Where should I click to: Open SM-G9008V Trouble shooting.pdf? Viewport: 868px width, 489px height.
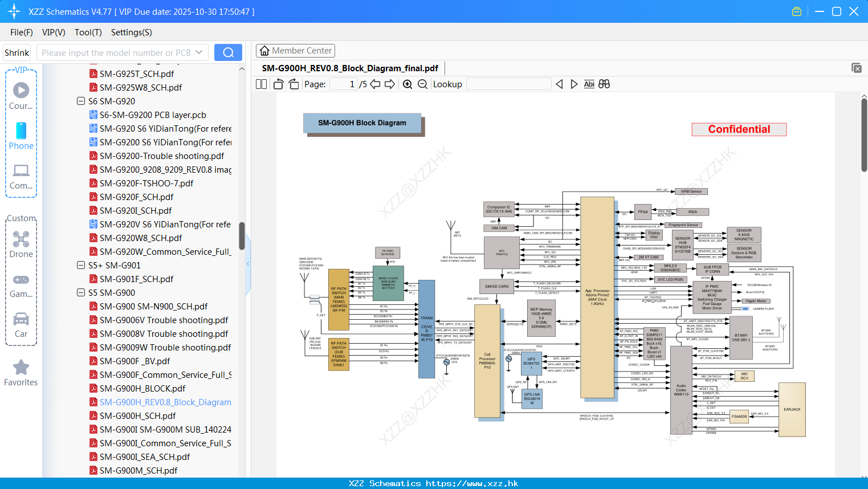coord(158,333)
